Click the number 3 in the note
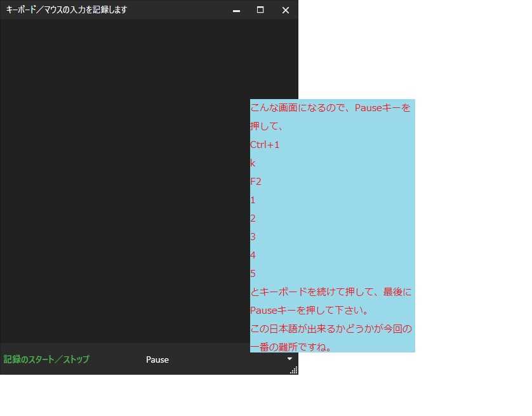Viewport: 532px width, 416px height. pos(253,237)
